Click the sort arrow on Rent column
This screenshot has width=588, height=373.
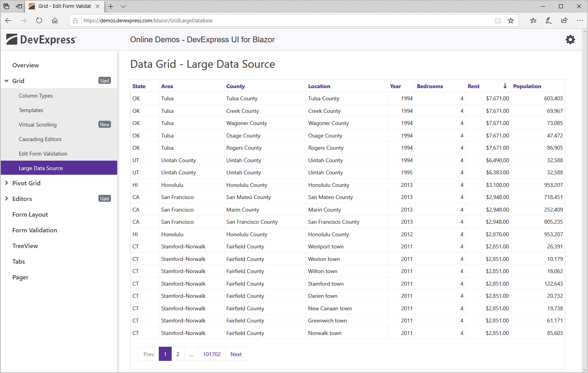[505, 86]
